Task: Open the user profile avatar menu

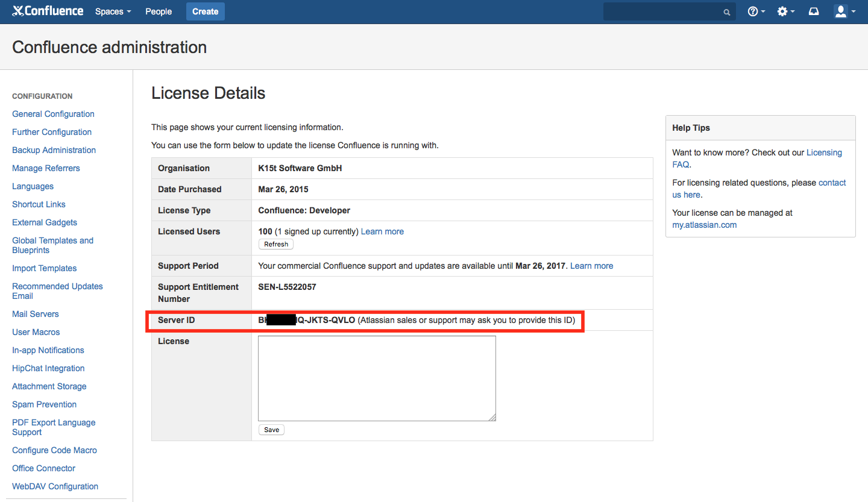Action: [844, 11]
